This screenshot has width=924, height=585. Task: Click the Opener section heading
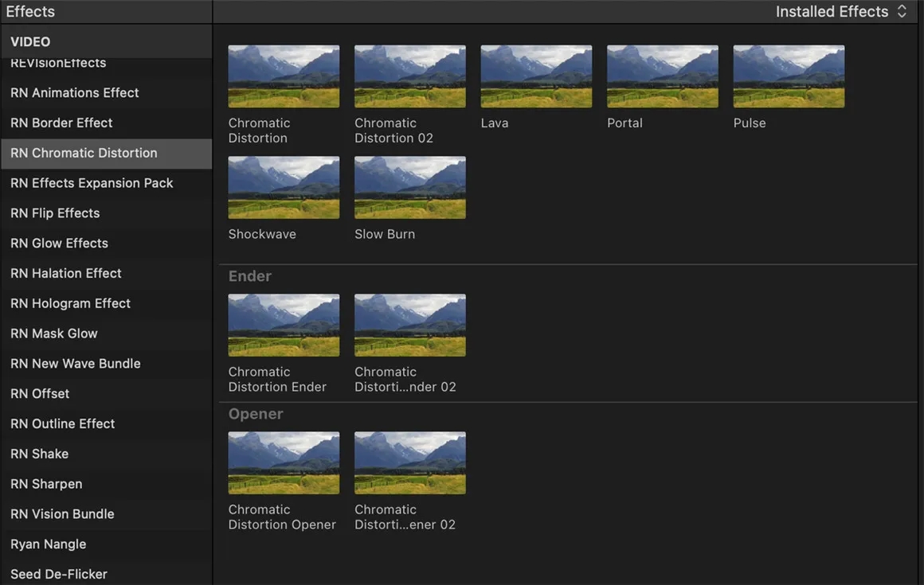tap(256, 415)
